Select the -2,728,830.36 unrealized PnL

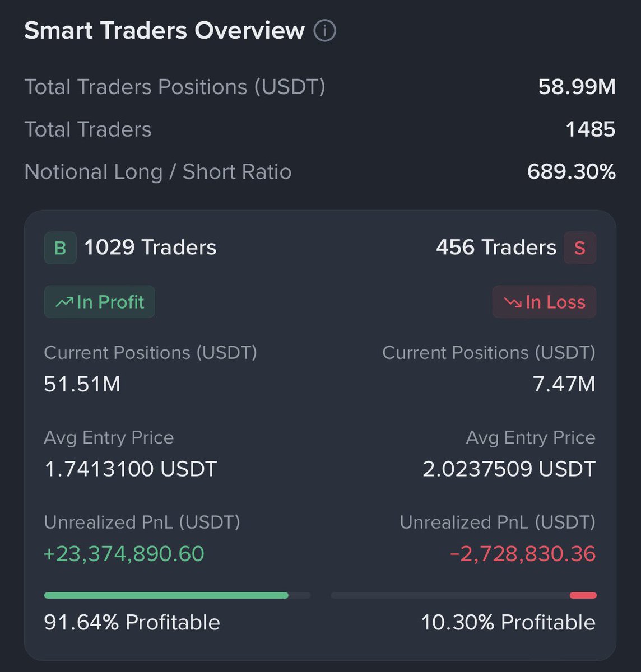(523, 554)
